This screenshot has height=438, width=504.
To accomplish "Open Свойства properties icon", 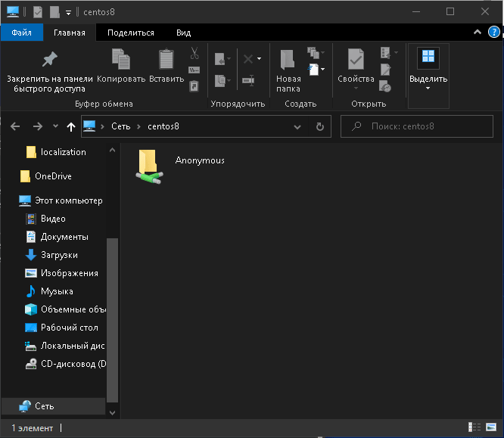I will [x=356, y=59].
